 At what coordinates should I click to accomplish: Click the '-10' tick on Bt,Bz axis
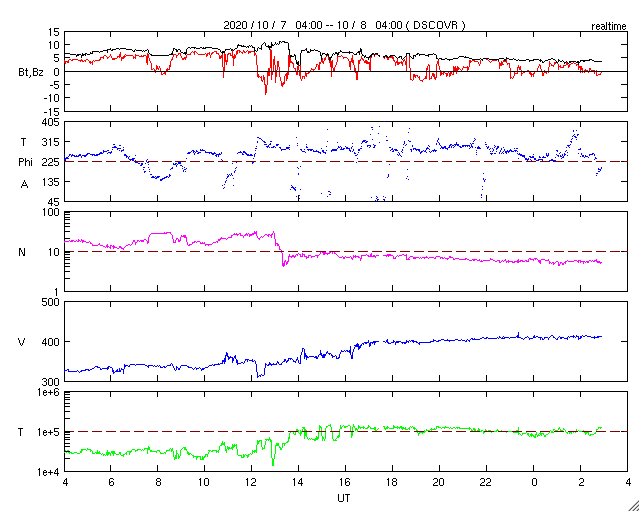[x=51, y=98]
